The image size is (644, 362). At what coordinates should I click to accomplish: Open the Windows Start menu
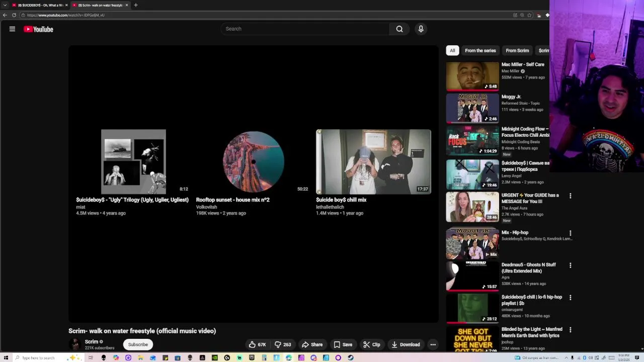click(6, 358)
